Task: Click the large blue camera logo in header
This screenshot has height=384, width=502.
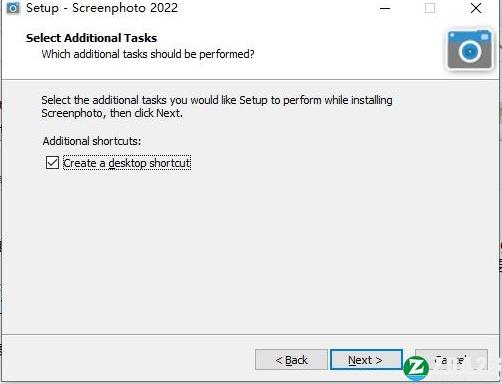Action: point(470,50)
